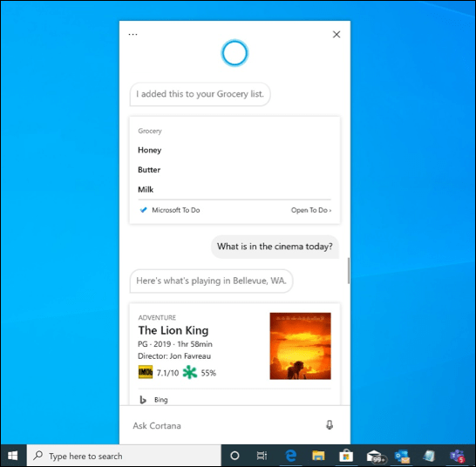Image resolution: width=476 pixels, height=467 pixels.
Task: Select Honey in the Grocery list
Action: pos(149,150)
